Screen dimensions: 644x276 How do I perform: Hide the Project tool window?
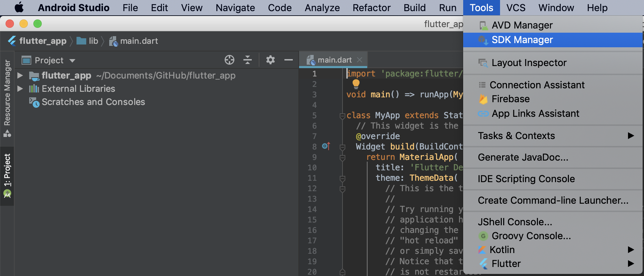(289, 60)
